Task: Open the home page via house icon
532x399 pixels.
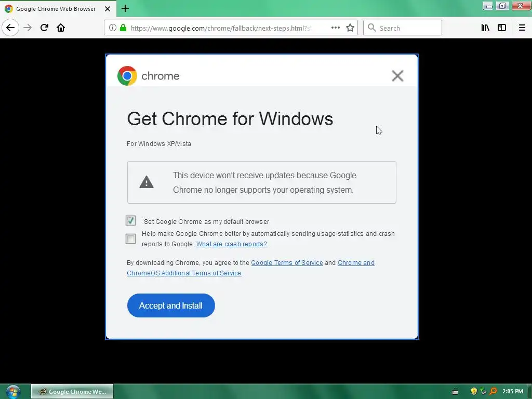Action: (61, 28)
